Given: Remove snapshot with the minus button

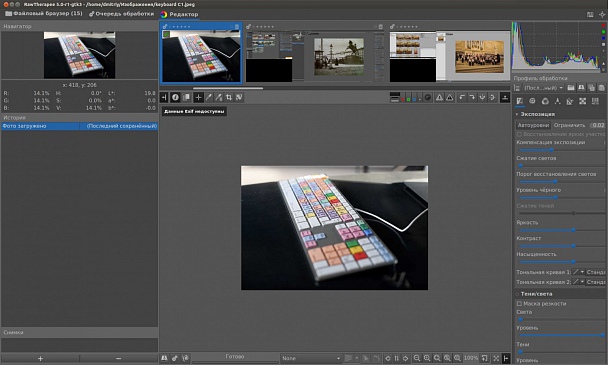Looking at the screenshot, I should coord(119,358).
